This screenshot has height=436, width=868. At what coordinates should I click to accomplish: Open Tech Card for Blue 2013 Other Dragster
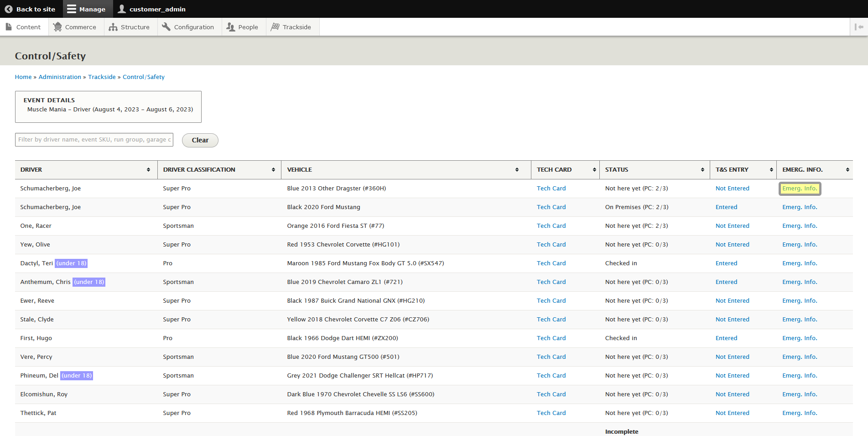[x=551, y=189]
